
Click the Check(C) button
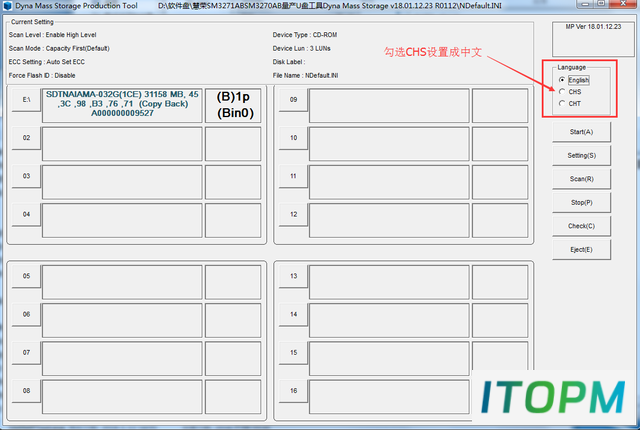[581, 226]
